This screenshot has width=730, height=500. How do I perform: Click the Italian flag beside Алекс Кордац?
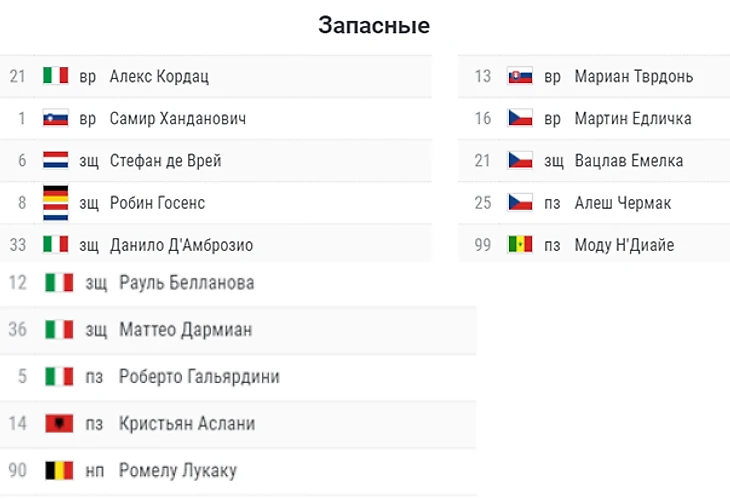(x=55, y=76)
